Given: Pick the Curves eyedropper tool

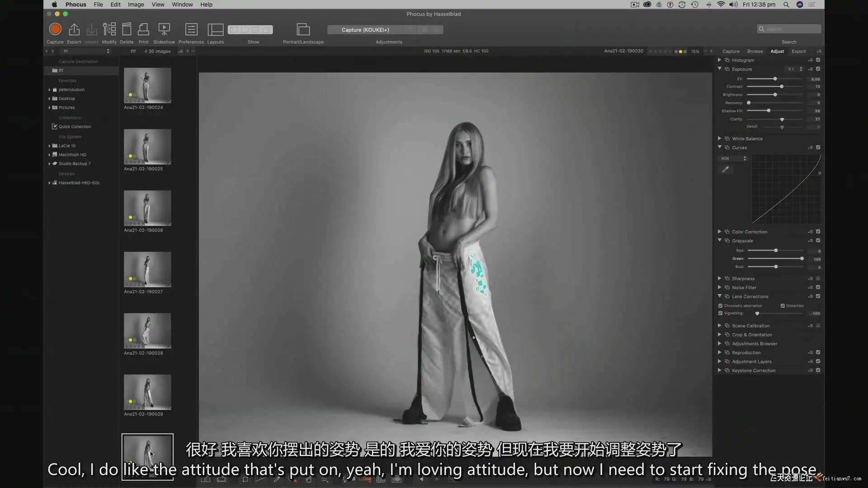Looking at the screenshot, I should point(726,169).
